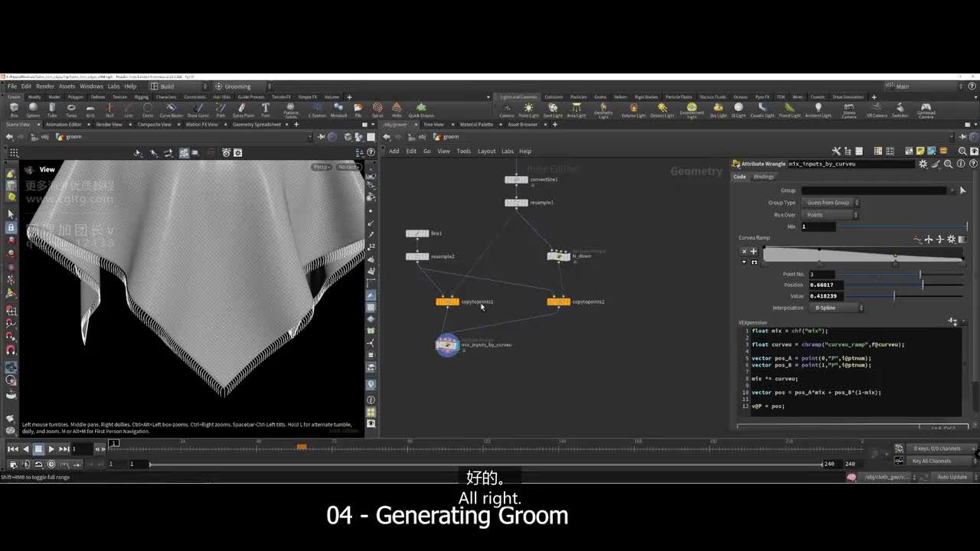
Task: Open the Rigid Bodies shelf tab
Action: click(x=646, y=97)
